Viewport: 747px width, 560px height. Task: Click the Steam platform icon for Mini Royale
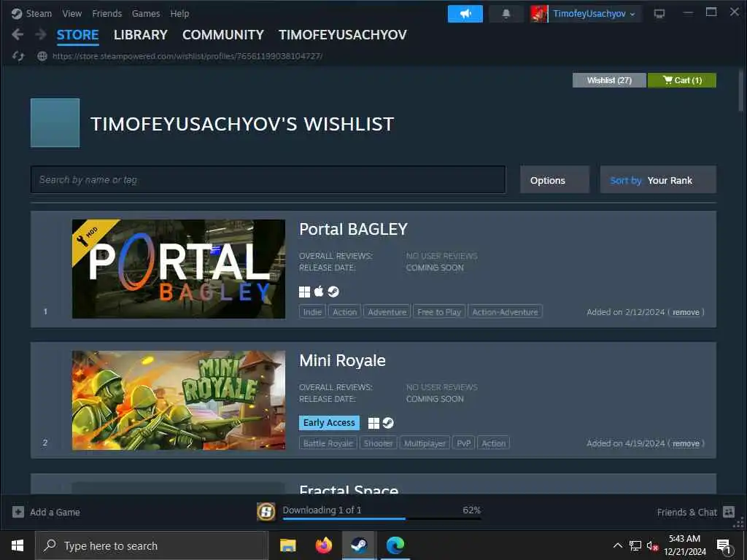point(388,423)
